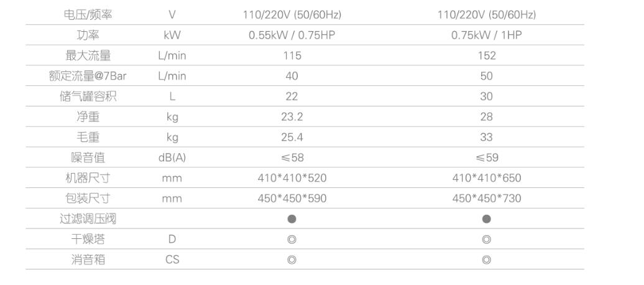Click the filled dot under 过滤调压阀 second column
This screenshot has width=644, height=285.
click(x=486, y=219)
